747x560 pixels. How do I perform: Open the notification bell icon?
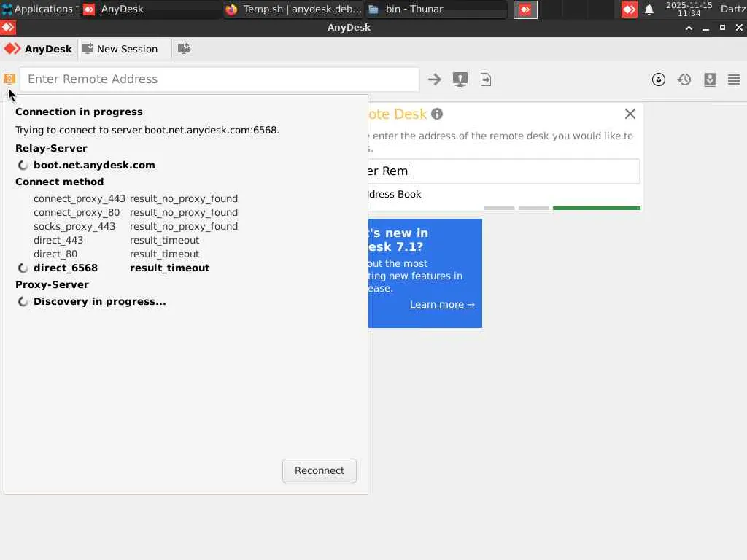pos(649,9)
